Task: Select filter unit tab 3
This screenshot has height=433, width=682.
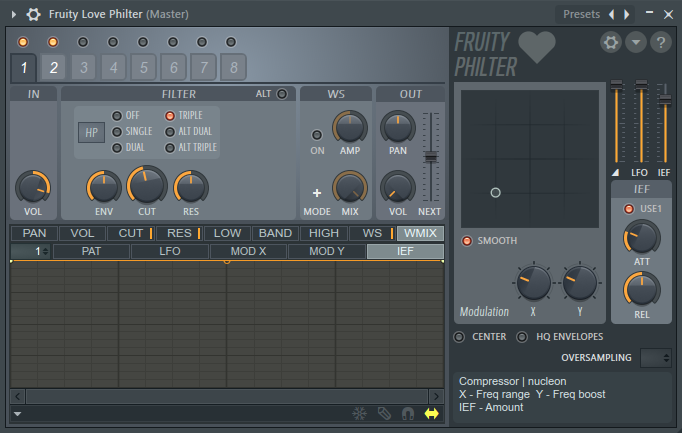Action: 84,67
